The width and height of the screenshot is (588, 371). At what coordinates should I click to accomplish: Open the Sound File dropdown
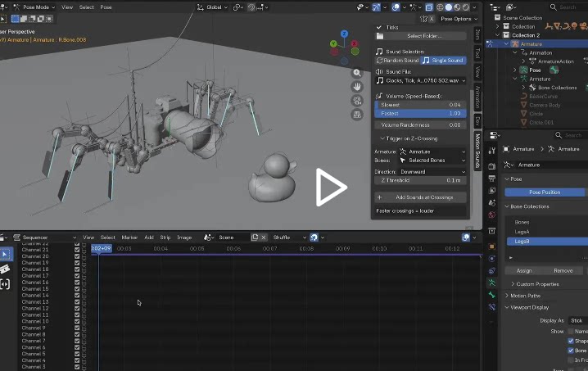click(x=420, y=80)
